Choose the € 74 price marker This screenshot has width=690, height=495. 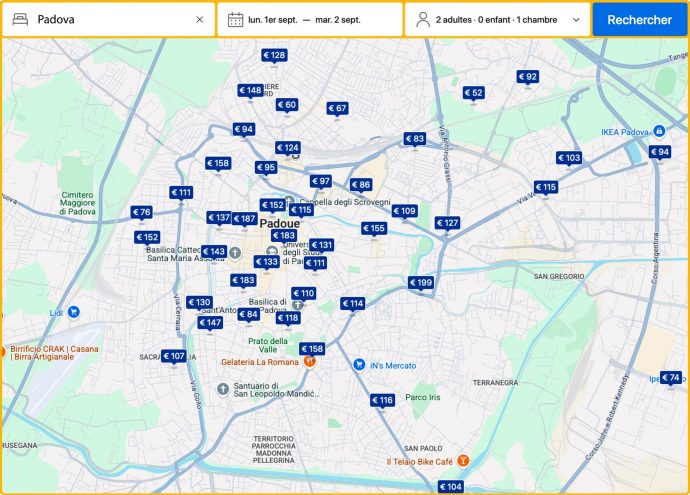tap(671, 378)
